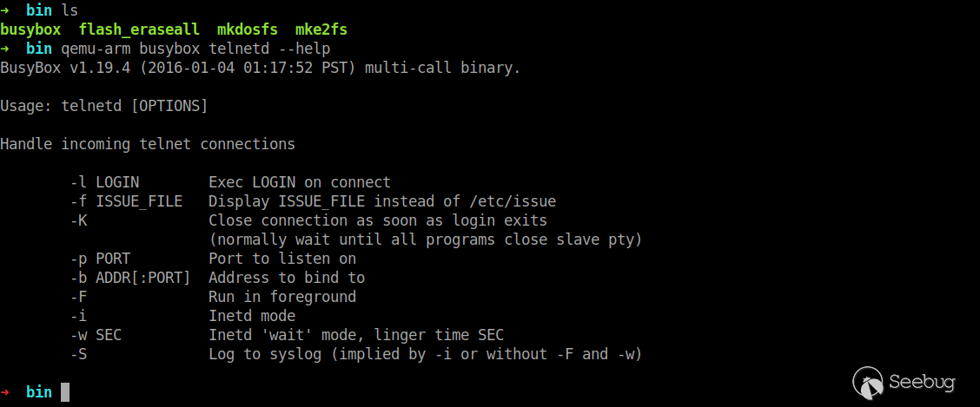Click the -b ADDR[:PORT] option
The height and width of the screenshot is (407, 980).
[x=130, y=278]
